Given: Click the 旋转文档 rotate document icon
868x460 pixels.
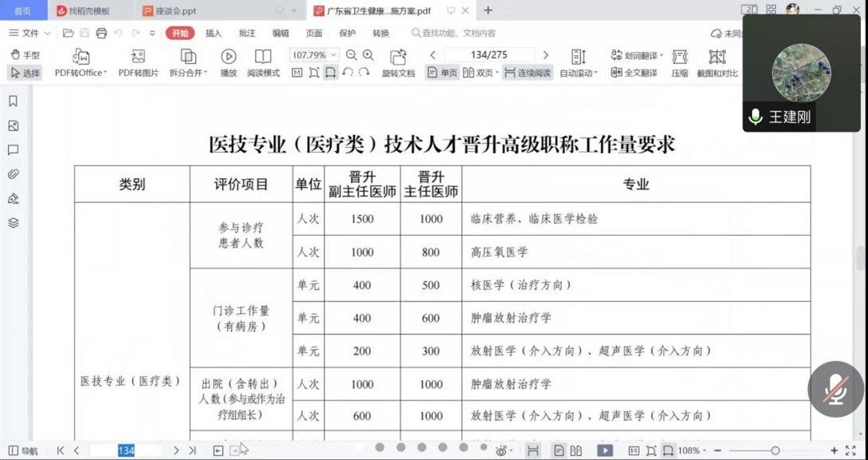Looking at the screenshot, I should 398,57.
